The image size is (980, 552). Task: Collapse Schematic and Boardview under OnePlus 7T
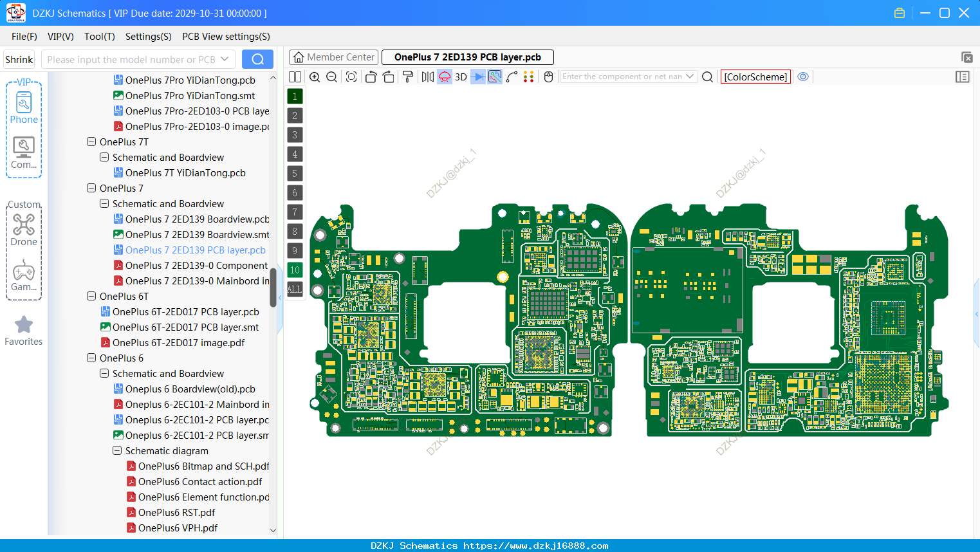tap(104, 157)
